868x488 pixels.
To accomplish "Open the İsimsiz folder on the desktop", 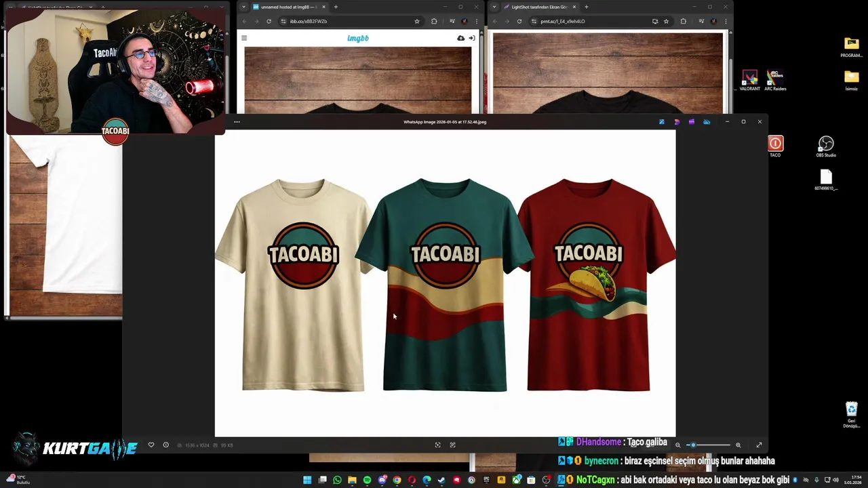I will click(x=851, y=80).
